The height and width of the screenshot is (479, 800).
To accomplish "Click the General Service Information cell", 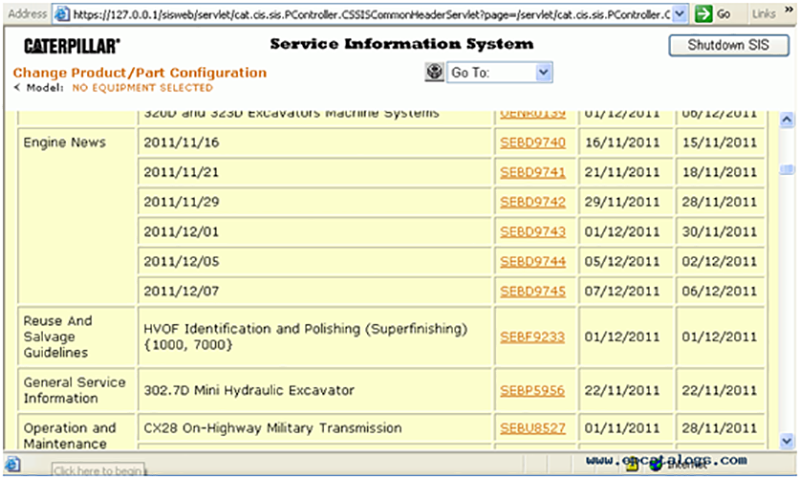I will [x=77, y=390].
